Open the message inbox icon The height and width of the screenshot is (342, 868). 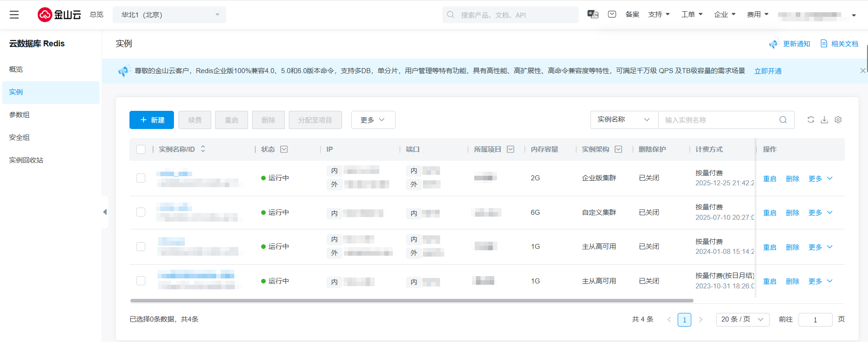click(x=612, y=15)
